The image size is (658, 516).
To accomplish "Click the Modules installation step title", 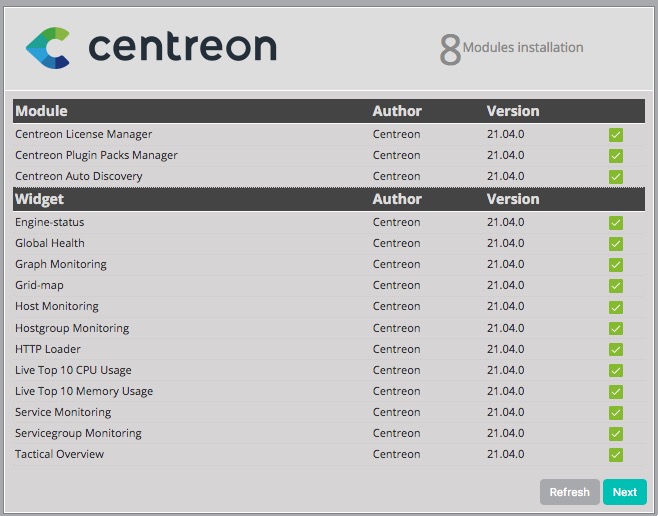I will coord(523,47).
